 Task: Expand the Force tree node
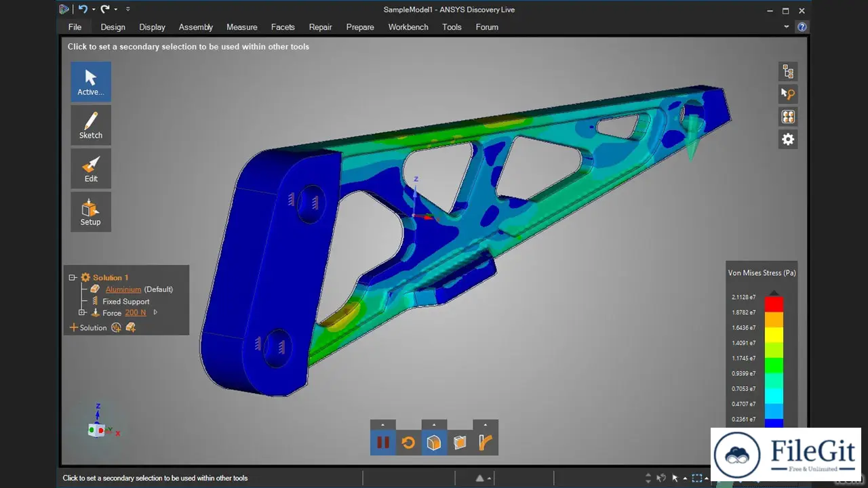tap(82, 312)
